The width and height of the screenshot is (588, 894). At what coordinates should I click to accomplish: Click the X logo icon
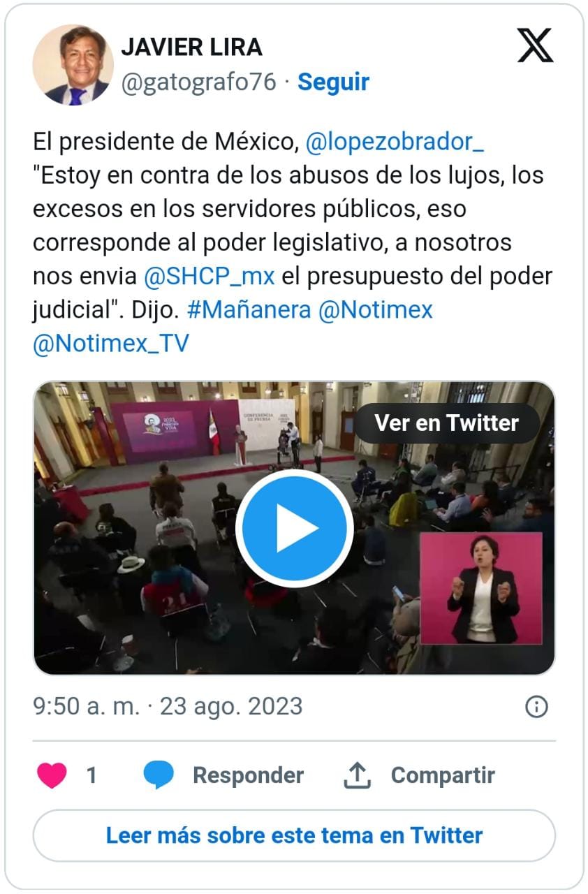coord(535,45)
